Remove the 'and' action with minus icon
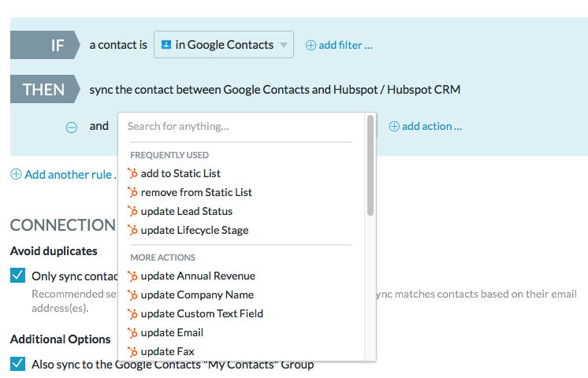The image size is (588, 378). (x=72, y=128)
